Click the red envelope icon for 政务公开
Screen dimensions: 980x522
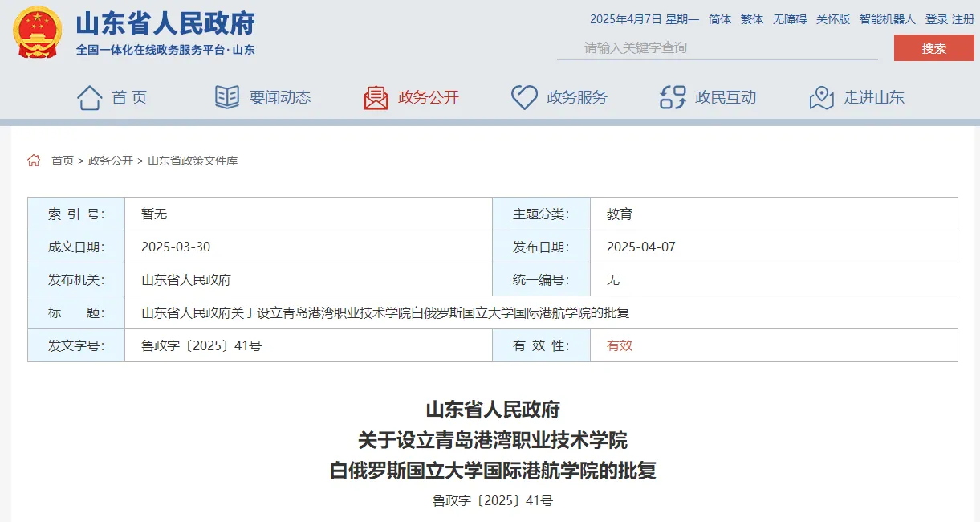tap(376, 98)
